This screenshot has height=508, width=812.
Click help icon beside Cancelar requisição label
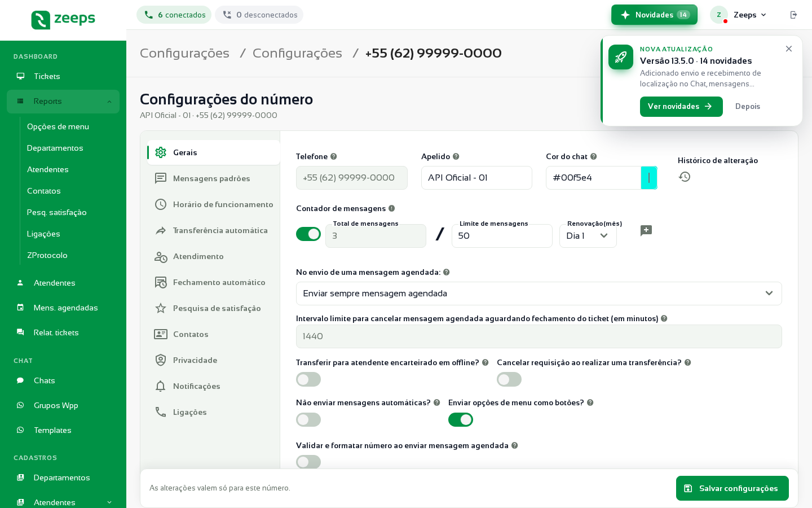tap(688, 362)
